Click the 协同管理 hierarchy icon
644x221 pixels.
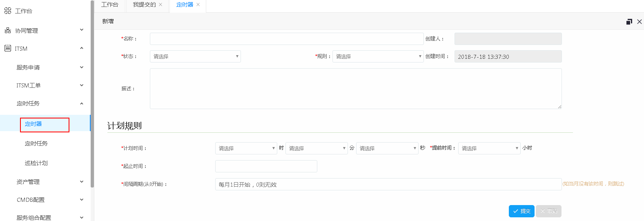coord(8,31)
